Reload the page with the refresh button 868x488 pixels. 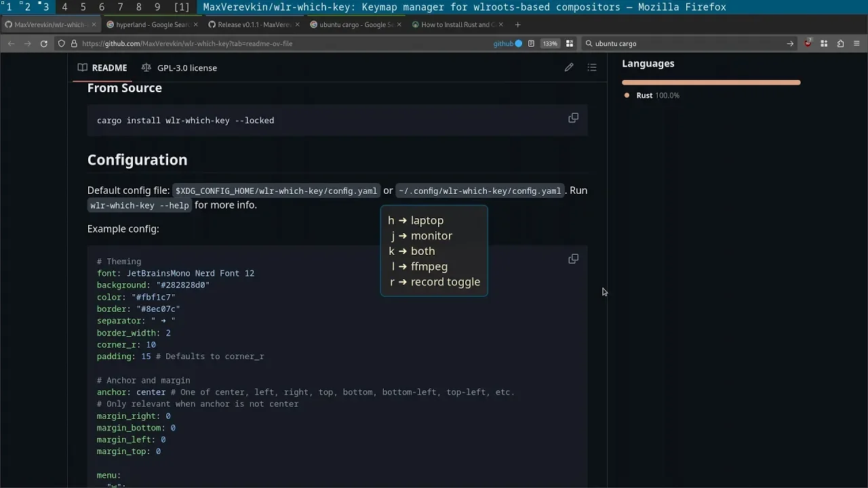(44, 43)
